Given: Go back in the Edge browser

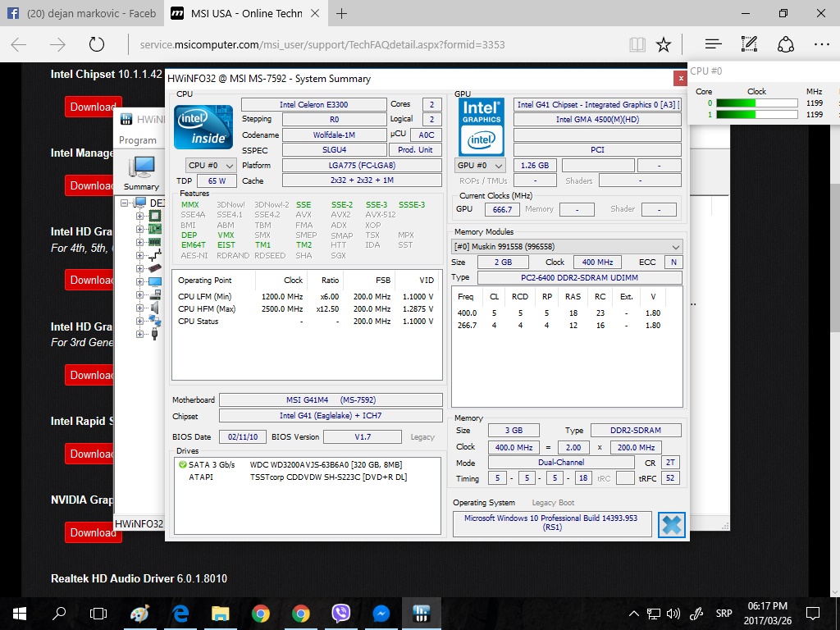Looking at the screenshot, I should (x=19, y=44).
